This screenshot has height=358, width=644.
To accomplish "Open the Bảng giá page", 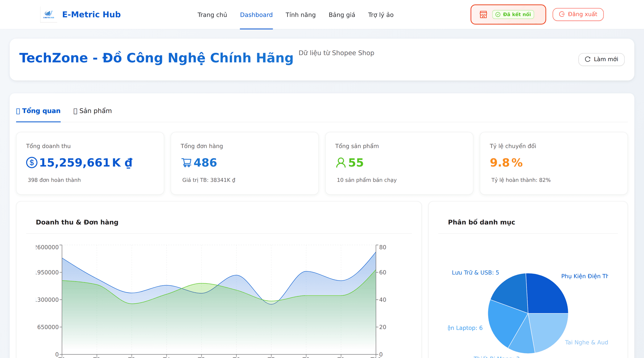I will [342, 15].
